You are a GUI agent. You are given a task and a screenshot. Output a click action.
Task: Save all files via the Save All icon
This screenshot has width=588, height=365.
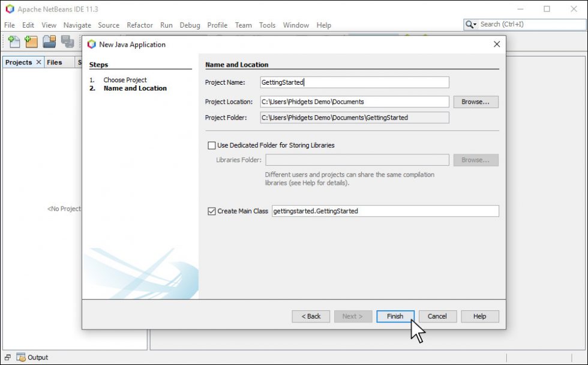click(x=67, y=41)
